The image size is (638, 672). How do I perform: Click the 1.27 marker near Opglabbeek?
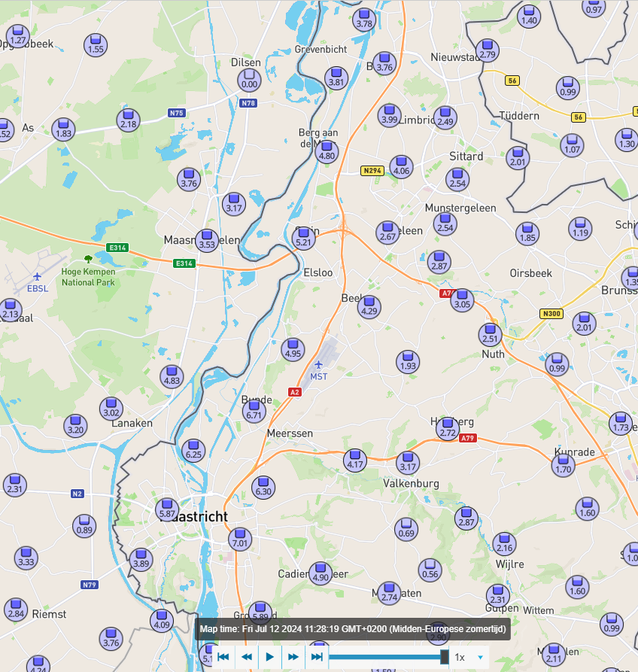click(18, 36)
